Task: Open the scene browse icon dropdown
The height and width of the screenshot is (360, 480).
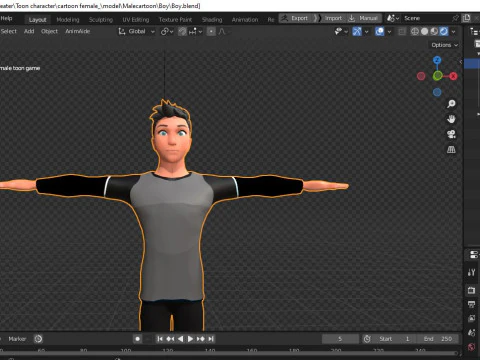Action: pos(393,18)
